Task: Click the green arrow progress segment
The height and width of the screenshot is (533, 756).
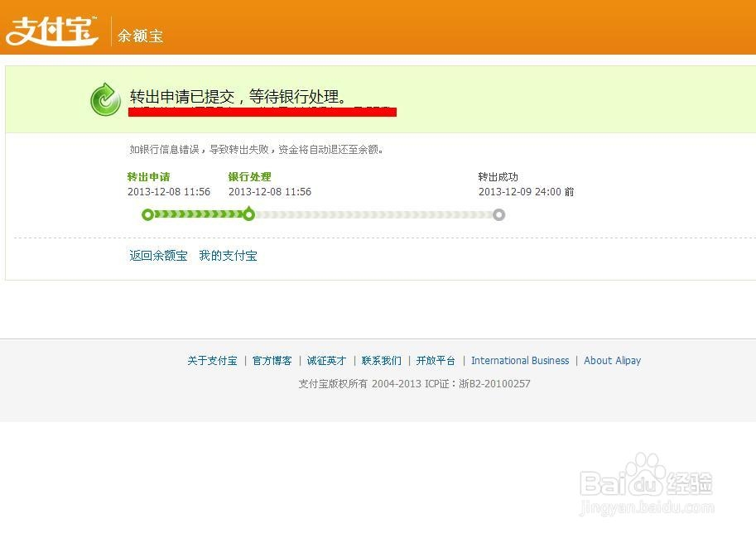Action: point(198,214)
